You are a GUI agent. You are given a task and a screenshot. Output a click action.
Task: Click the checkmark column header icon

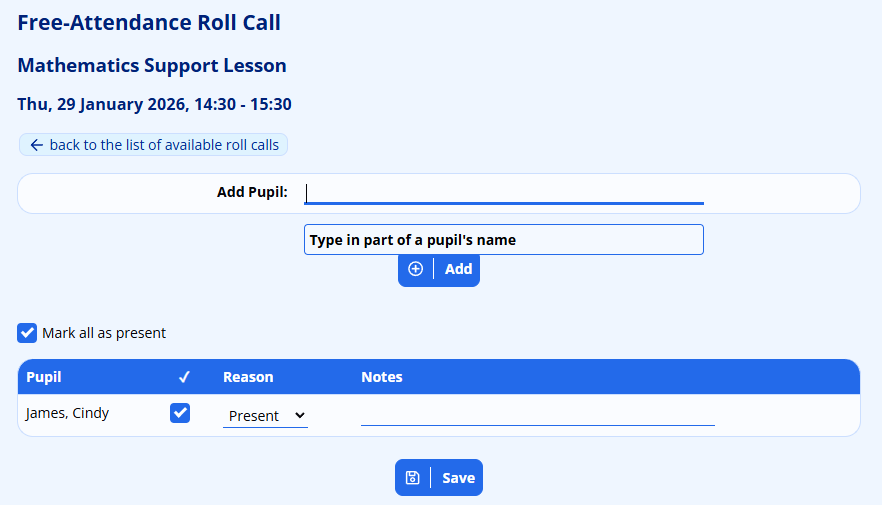point(184,377)
